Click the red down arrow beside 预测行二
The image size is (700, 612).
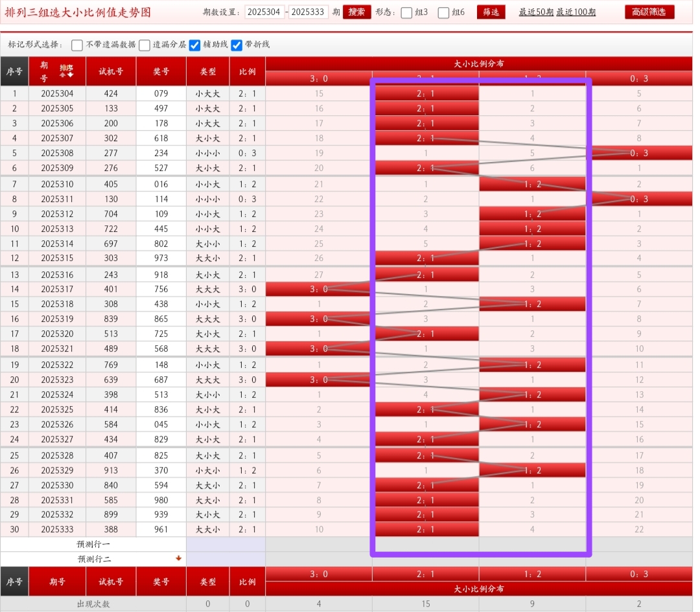(x=179, y=558)
